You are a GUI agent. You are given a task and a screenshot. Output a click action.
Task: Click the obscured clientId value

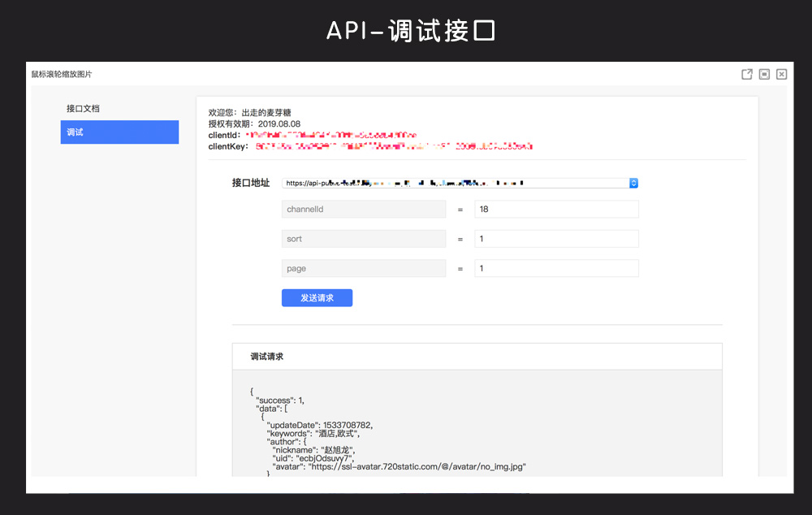331,135
